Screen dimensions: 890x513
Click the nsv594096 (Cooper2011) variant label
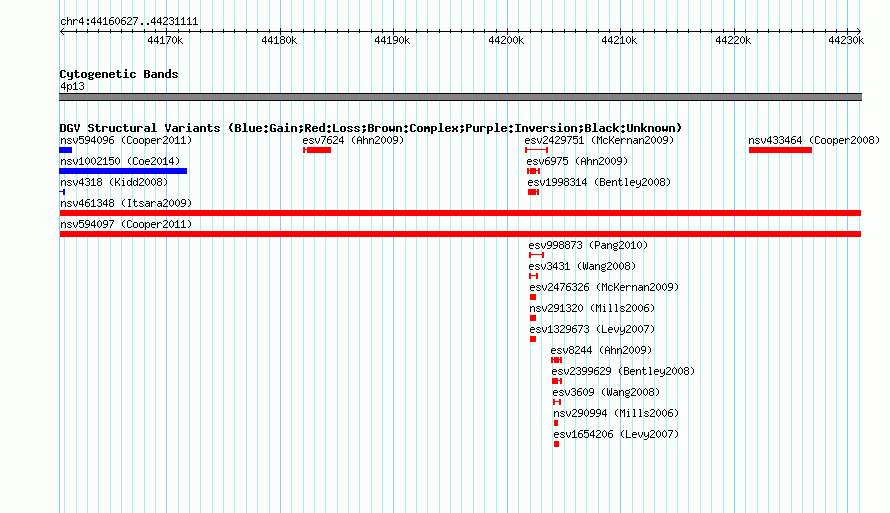coord(126,140)
